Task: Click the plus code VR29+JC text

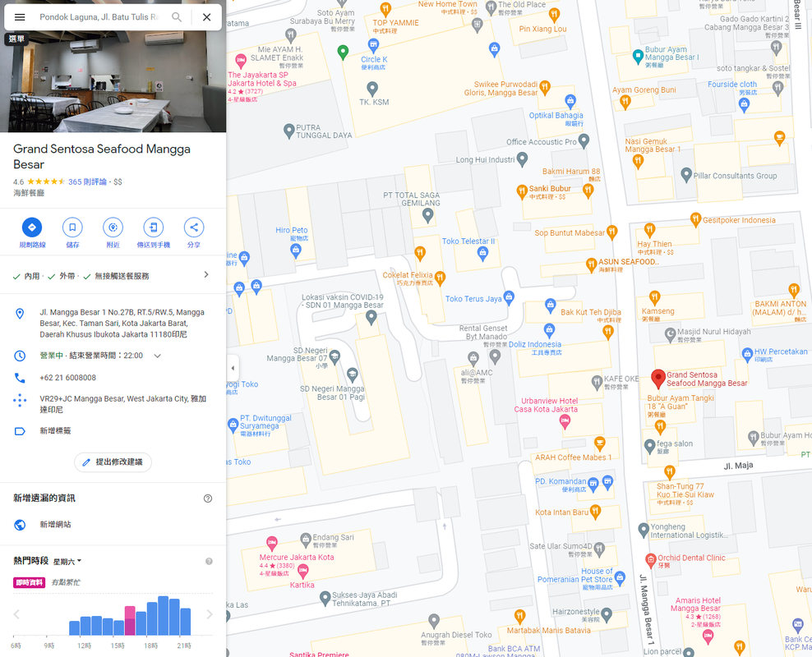Action: [x=123, y=404]
